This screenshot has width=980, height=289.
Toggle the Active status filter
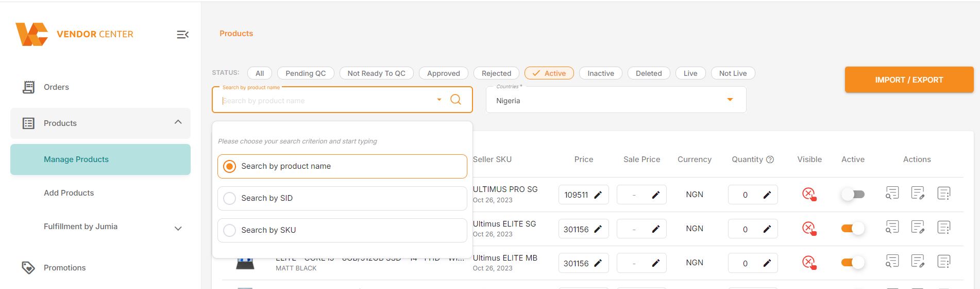click(549, 73)
